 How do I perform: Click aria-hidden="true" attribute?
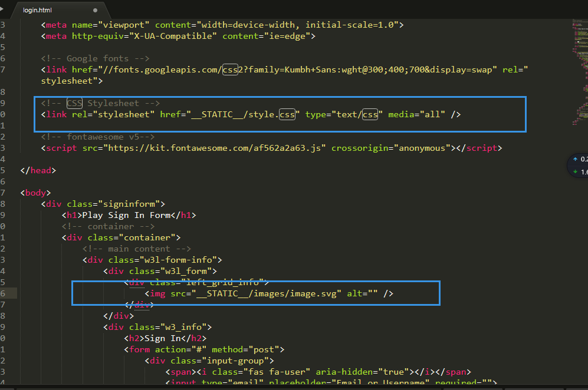click(362, 372)
